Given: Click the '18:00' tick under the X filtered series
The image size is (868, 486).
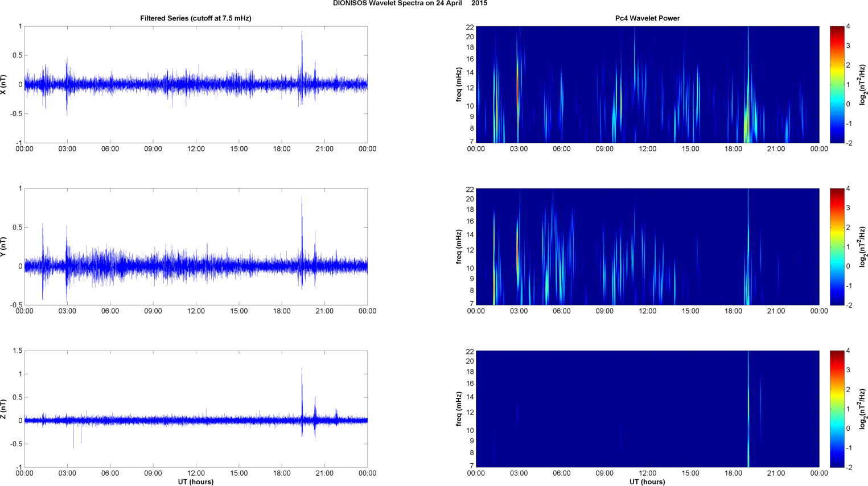Looking at the screenshot, I should tap(282, 149).
